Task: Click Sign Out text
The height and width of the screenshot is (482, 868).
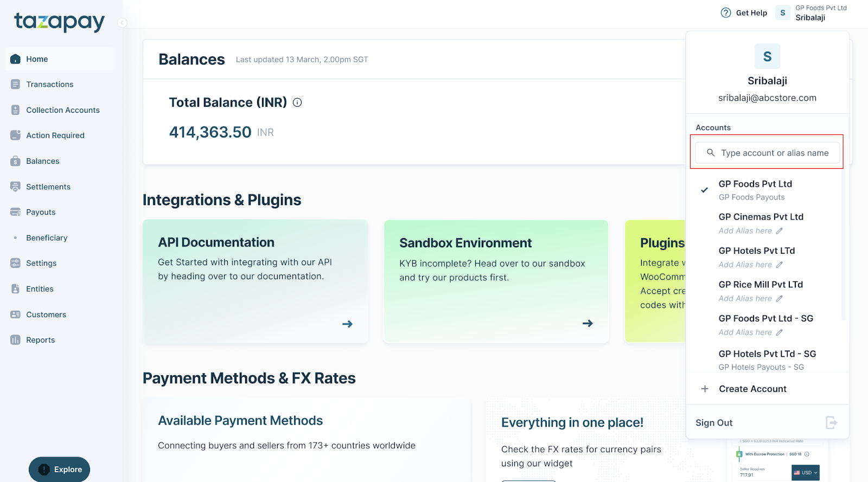Action: (x=714, y=423)
